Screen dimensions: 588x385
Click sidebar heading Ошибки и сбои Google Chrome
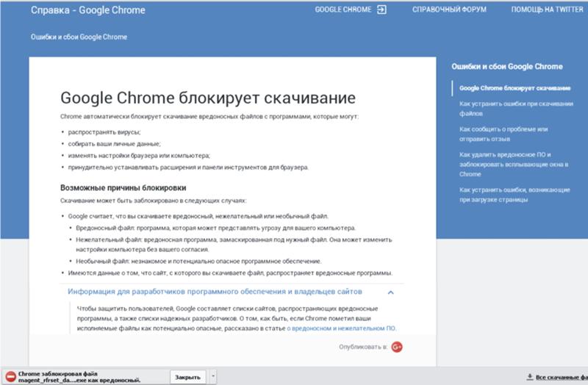pyautogui.click(x=507, y=67)
